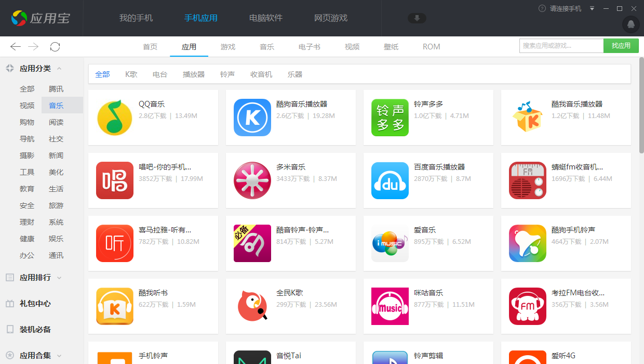
Task: Go forward with the right arrow
Action: coord(34,47)
